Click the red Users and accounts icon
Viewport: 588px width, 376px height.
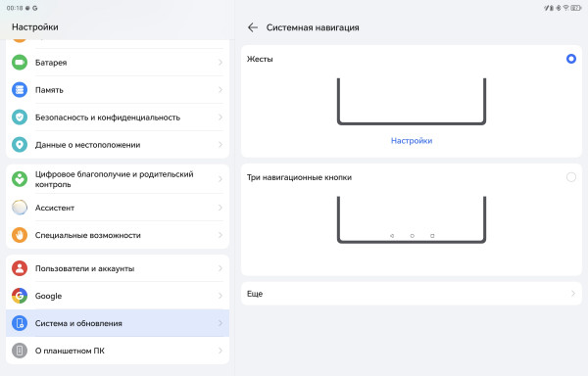(x=20, y=268)
